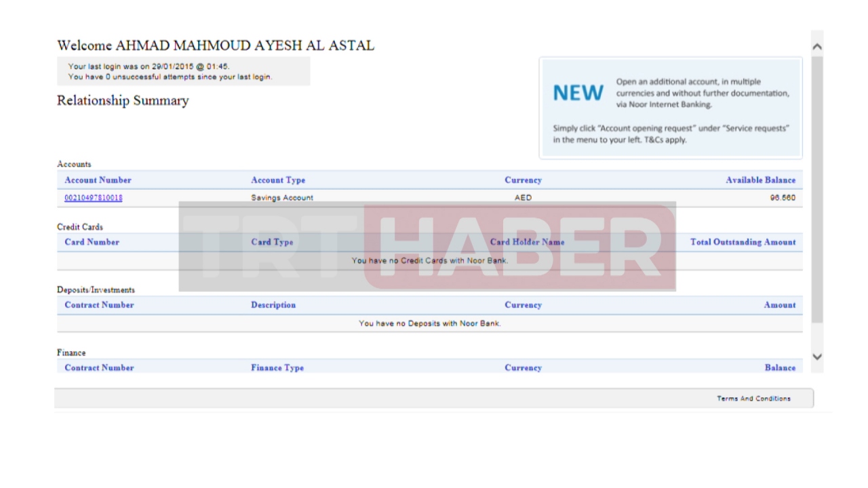The image size is (868, 488).
Task: Sort deposits by Contract Number header
Action: (99, 305)
